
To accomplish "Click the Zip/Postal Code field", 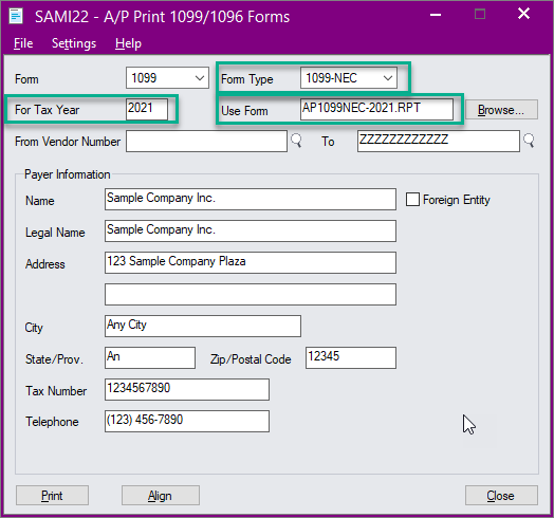I will (350, 358).
